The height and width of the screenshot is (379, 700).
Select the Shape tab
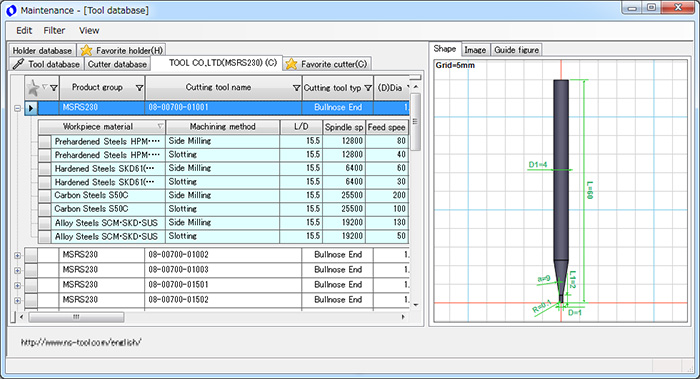coord(445,49)
